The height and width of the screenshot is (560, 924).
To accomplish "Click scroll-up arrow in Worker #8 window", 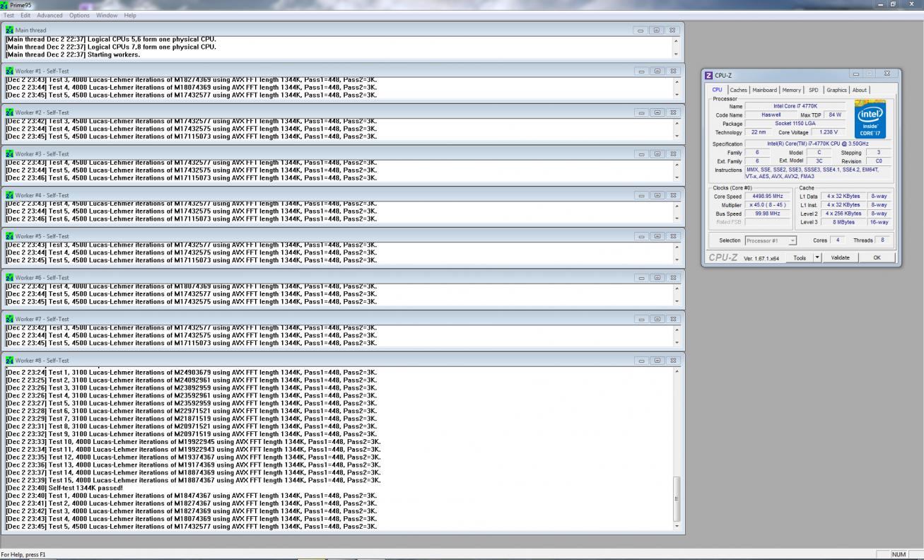I will click(x=676, y=371).
